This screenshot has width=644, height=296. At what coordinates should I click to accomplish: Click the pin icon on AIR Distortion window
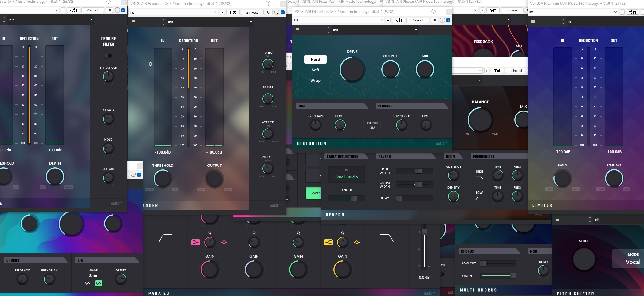[434, 11]
